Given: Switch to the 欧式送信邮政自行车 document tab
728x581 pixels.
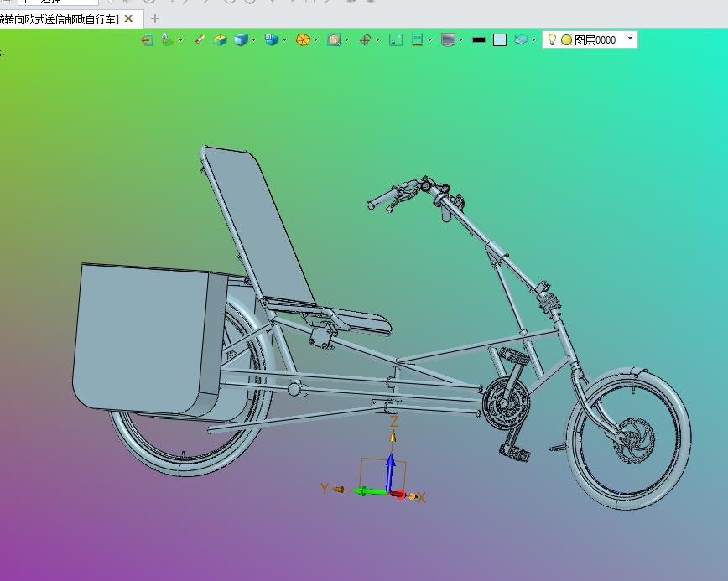Looking at the screenshot, I should 60,19.
